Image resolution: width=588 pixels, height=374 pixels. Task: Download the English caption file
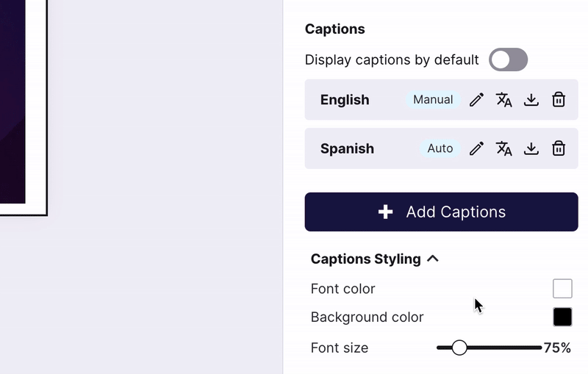coord(531,100)
